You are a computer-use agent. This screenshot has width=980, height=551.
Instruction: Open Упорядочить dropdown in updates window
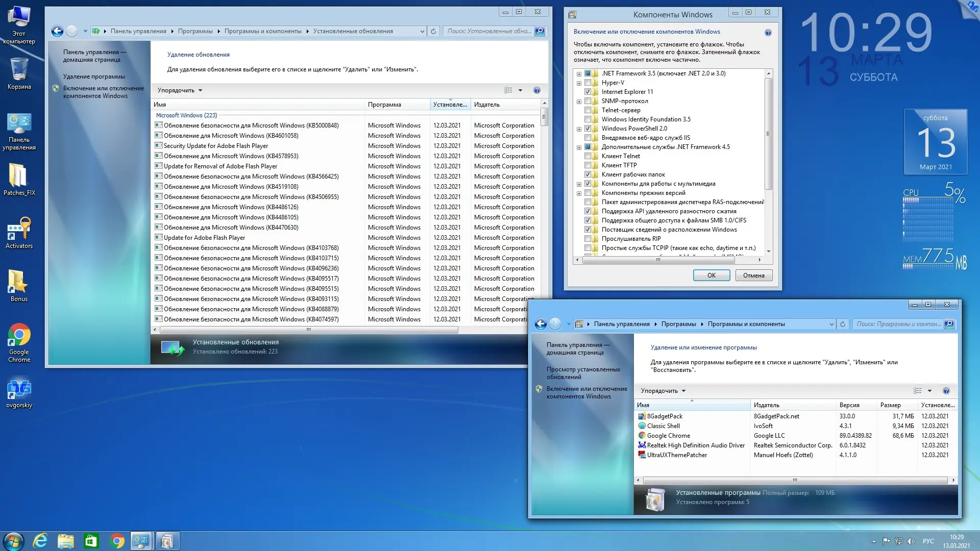point(180,90)
